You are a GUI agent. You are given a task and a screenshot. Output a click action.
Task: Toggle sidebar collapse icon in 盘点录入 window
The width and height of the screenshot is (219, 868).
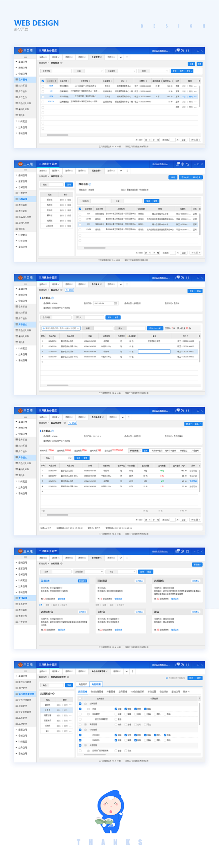[25, 284]
